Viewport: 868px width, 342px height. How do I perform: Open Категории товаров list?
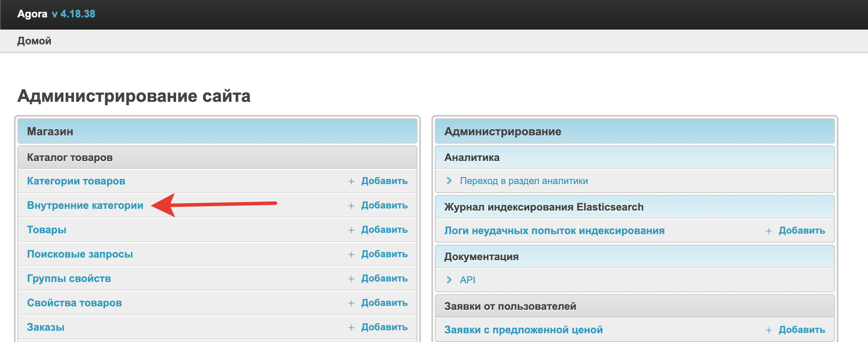click(76, 181)
